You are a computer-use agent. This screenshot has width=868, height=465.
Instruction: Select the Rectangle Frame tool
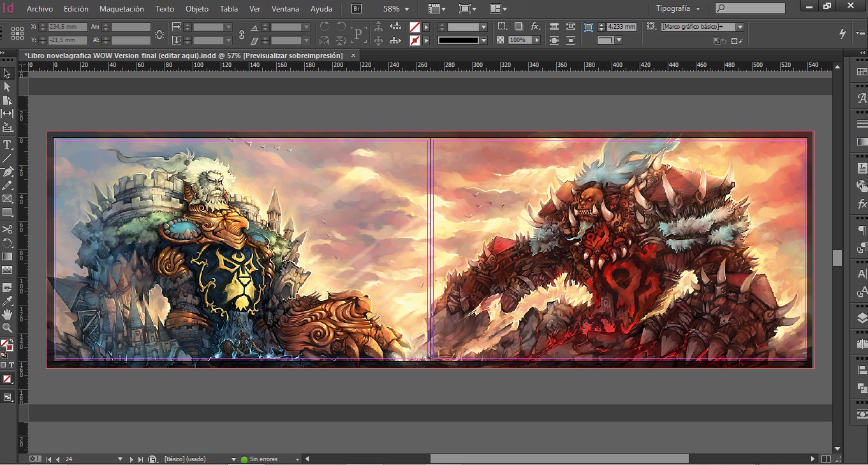(x=7, y=199)
